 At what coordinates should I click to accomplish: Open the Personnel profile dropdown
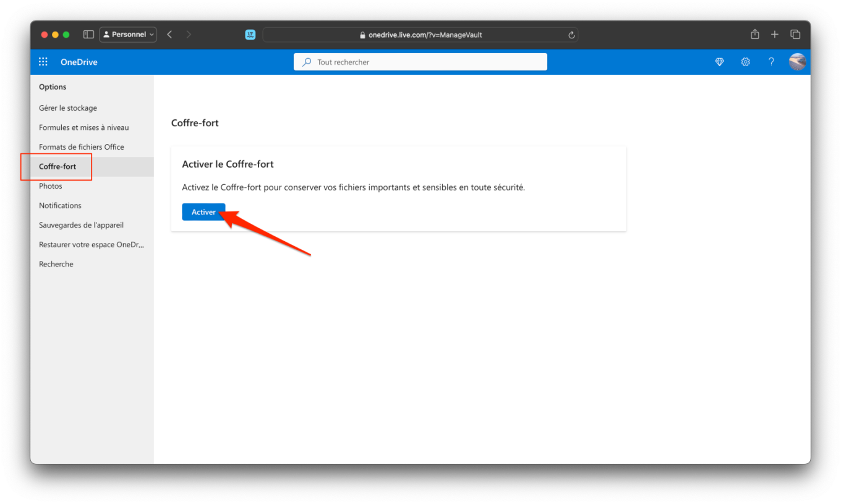tap(128, 35)
